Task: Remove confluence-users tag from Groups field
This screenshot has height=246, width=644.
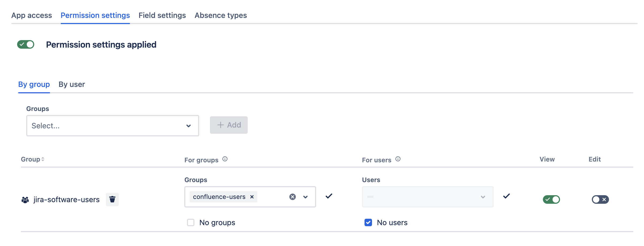Action: tap(252, 197)
